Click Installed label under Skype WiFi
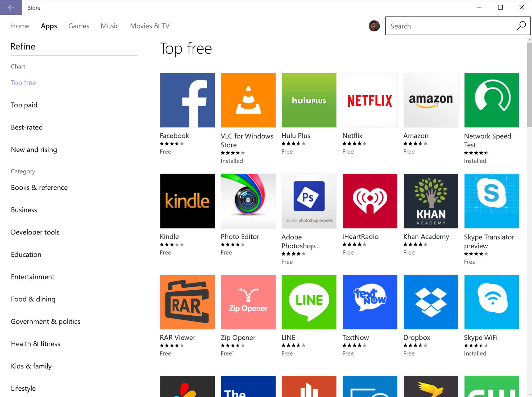532x397 pixels. coord(475,353)
